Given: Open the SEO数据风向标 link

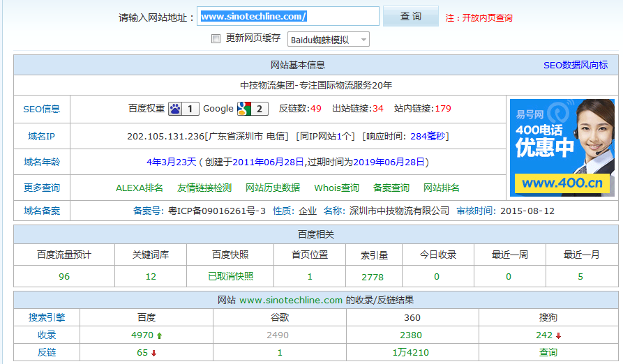Looking at the screenshot, I should (575, 65).
